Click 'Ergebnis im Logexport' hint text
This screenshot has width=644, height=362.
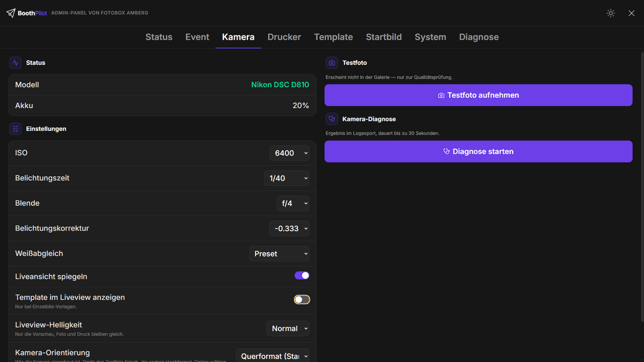point(383,133)
